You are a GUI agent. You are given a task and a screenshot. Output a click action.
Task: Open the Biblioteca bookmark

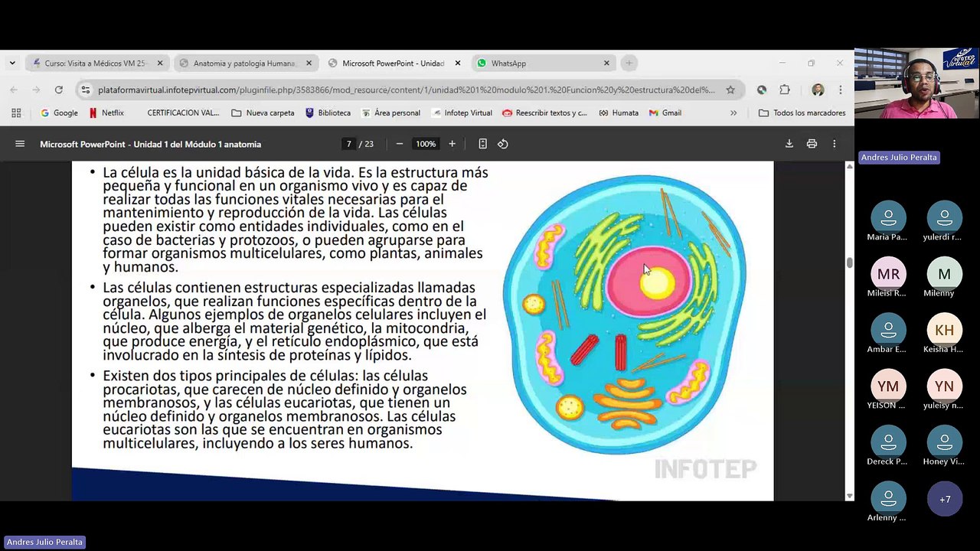click(328, 112)
